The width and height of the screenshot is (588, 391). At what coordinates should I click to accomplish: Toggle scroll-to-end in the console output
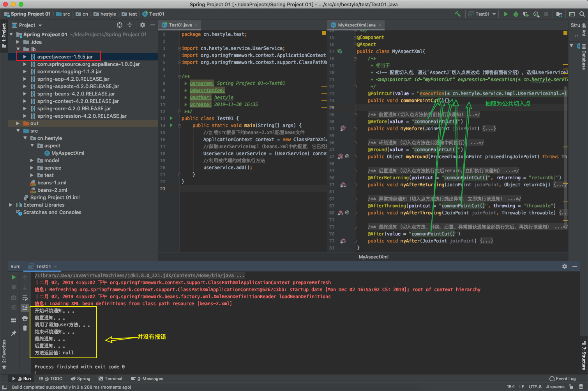[x=25, y=307]
